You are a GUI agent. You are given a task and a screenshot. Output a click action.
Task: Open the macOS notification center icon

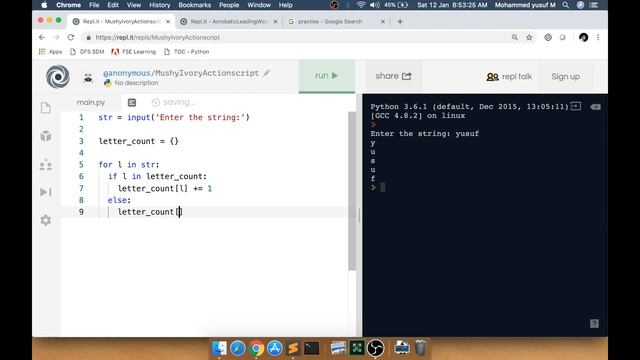coord(594,5)
